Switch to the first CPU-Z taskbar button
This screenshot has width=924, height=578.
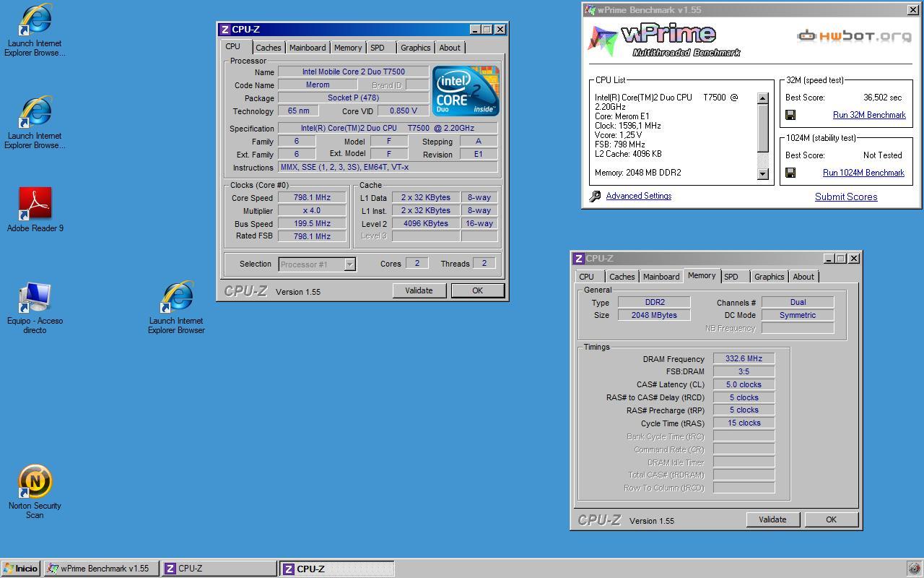point(219,569)
